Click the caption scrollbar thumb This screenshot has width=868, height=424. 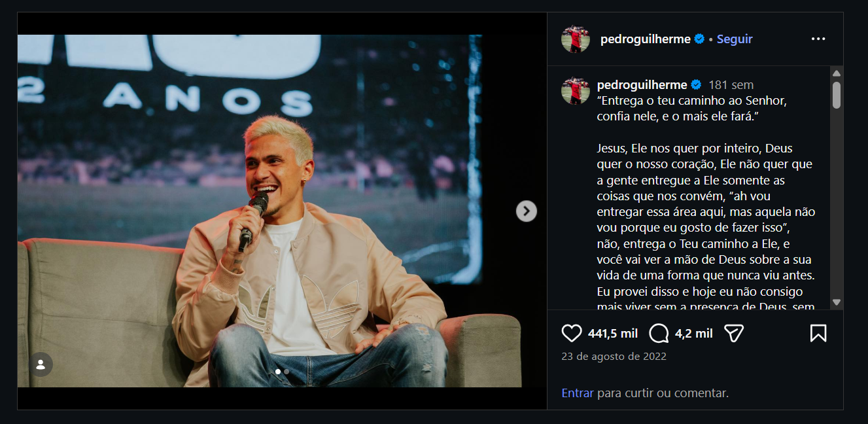click(836, 95)
